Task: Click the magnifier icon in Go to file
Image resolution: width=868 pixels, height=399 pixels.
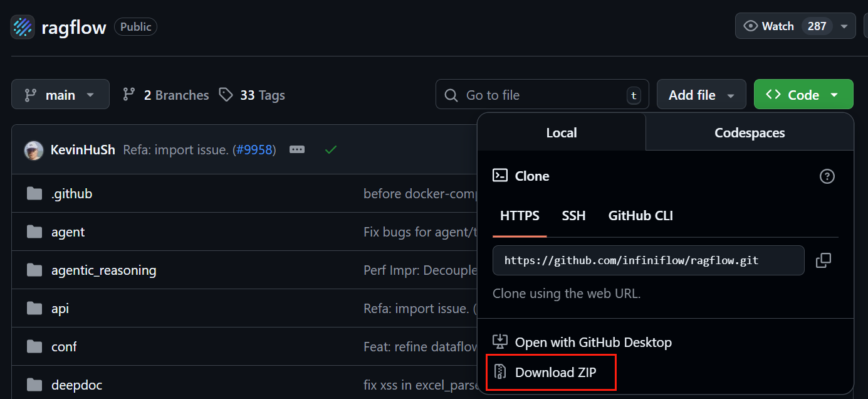Action: point(451,95)
